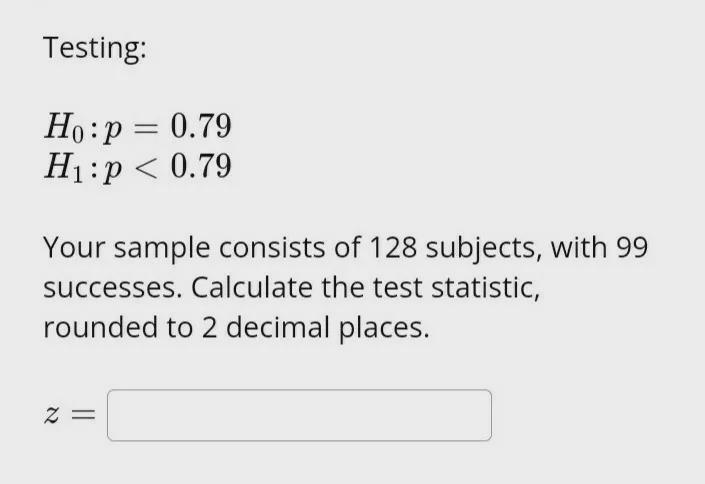Click the variable p in the H0 line

tap(113, 130)
